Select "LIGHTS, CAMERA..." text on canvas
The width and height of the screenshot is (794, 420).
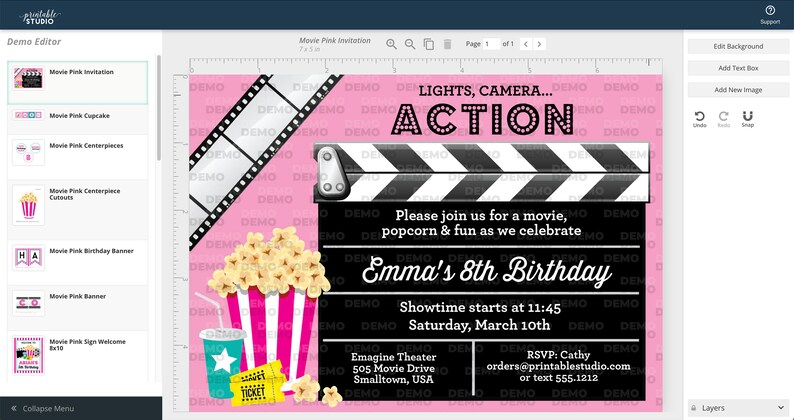pos(485,91)
